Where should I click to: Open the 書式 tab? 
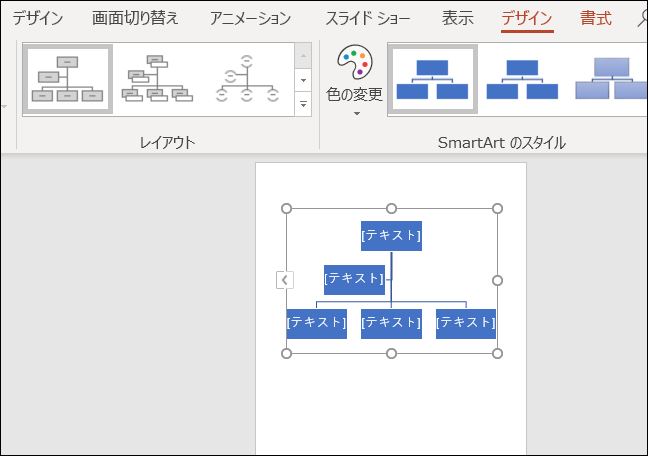tap(596, 18)
